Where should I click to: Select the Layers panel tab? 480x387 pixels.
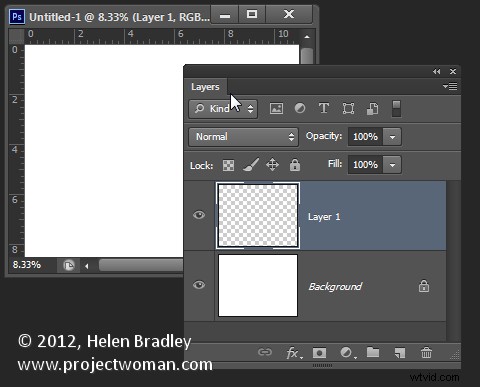click(205, 87)
